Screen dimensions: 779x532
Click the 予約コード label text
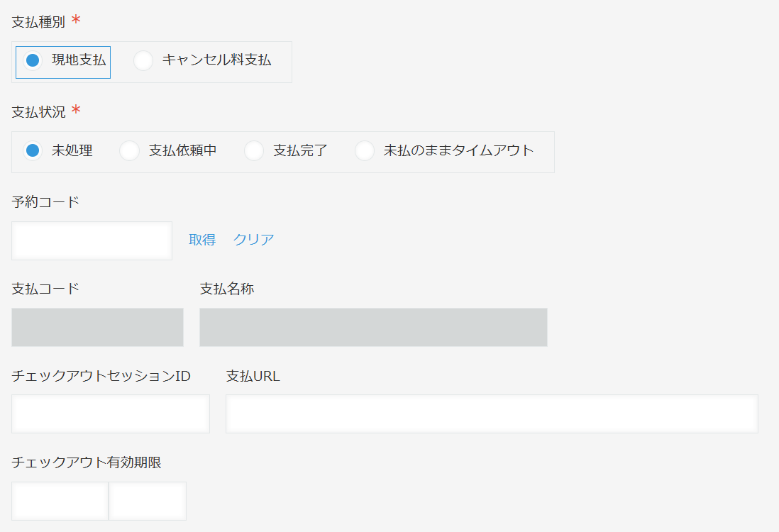point(45,202)
